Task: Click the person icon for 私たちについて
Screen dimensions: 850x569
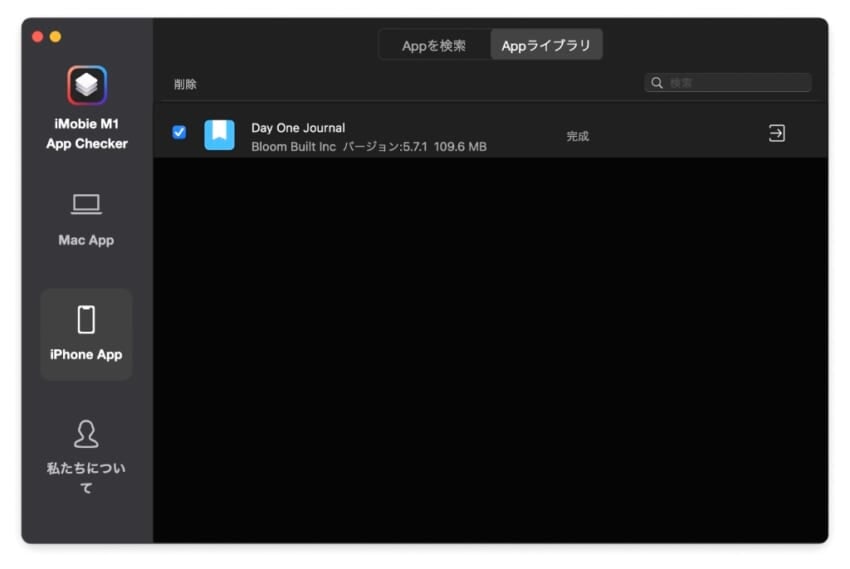Action: point(86,434)
